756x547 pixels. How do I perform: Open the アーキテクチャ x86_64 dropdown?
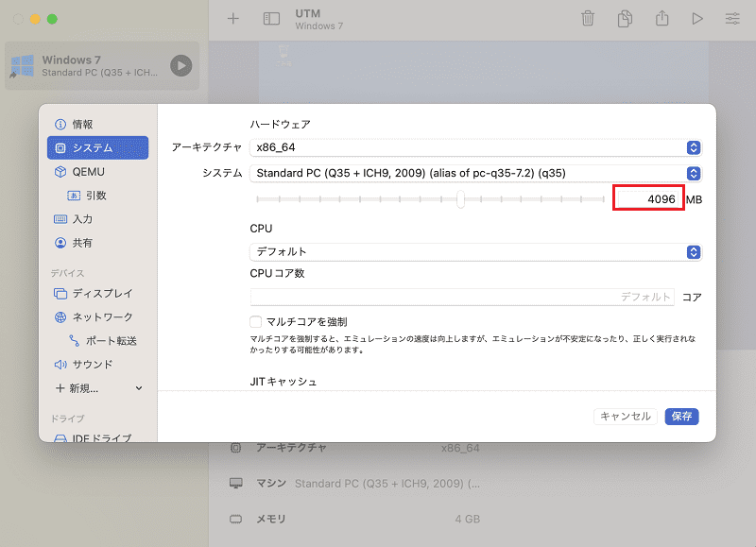click(475, 147)
